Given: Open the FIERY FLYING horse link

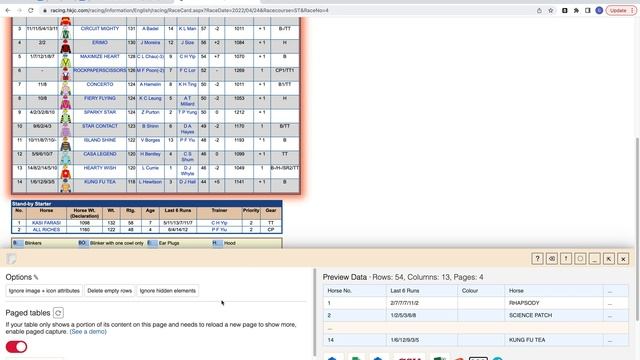Looking at the screenshot, I should click(x=100, y=98).
